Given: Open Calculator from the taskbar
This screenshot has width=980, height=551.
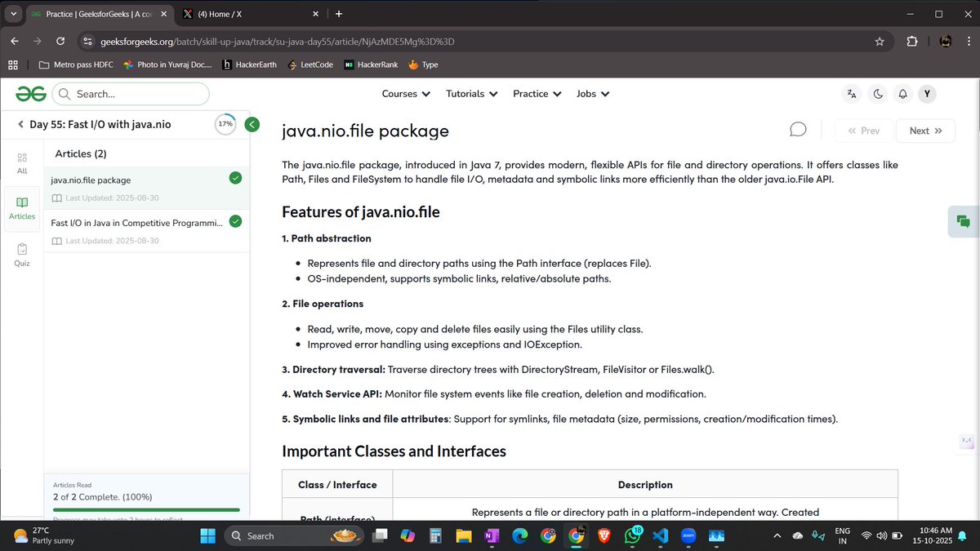Looking at the screenshot, I should 435,535.
